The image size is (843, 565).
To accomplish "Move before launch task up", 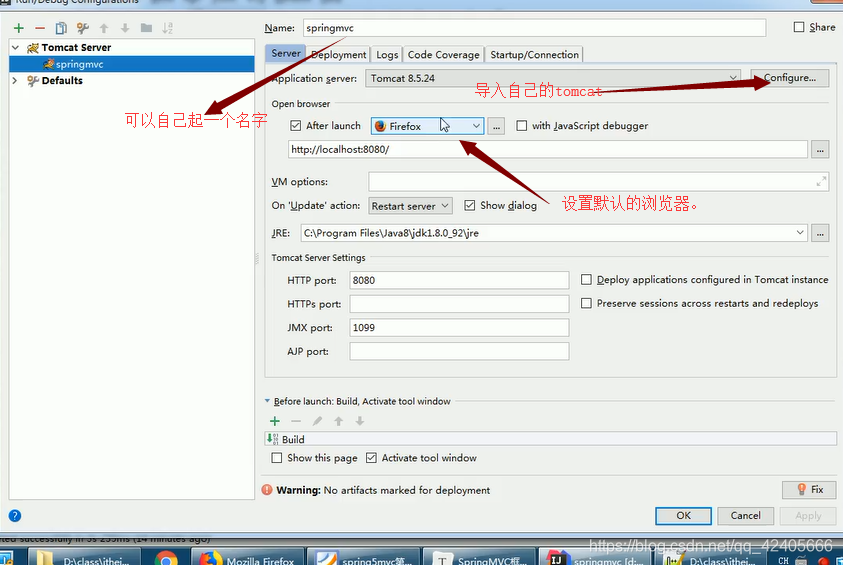I will click(338, 421).
